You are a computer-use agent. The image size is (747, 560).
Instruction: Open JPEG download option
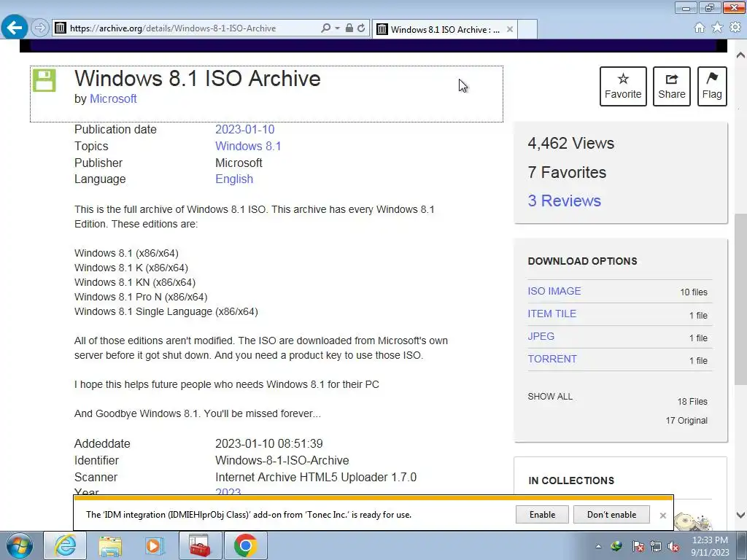click(541, 336)
